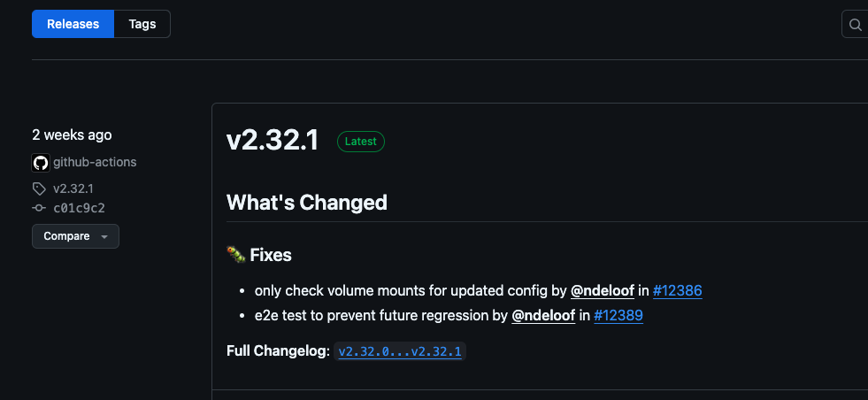Screen dimensions: 868x400
Task: Click the search magnifier icon
Action: tap(855, 25)
